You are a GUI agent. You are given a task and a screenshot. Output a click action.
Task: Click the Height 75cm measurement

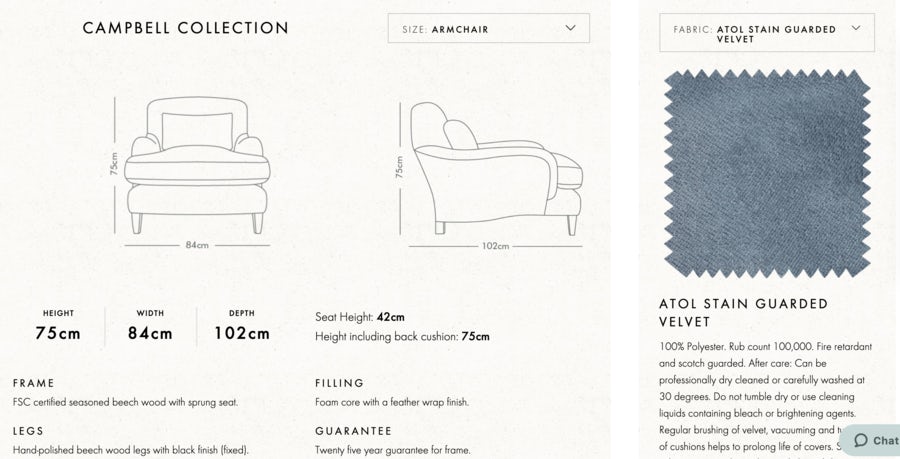click(x=58, y=326)
